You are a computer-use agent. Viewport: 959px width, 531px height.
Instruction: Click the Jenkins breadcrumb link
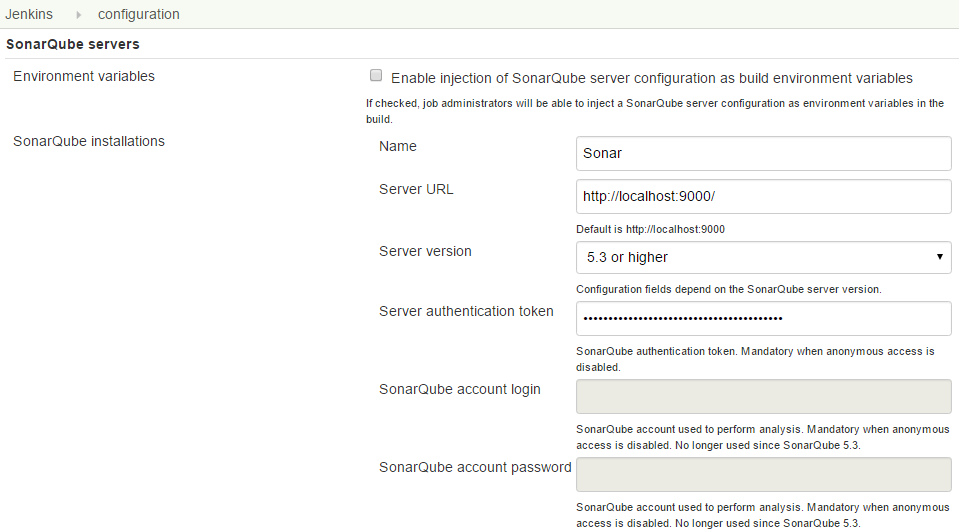(29, 14)
